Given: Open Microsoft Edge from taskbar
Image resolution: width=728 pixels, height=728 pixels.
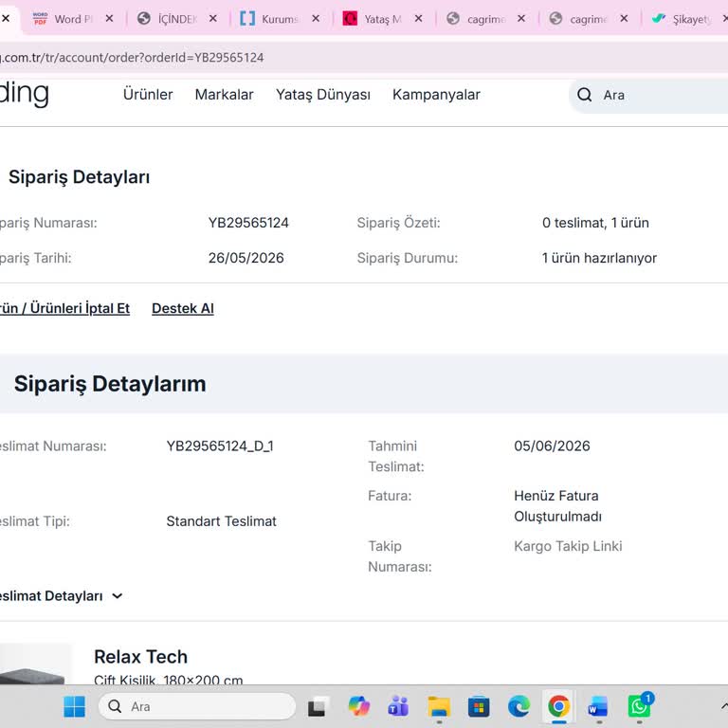Looking at the screenshot, I should tap(519, 706).
